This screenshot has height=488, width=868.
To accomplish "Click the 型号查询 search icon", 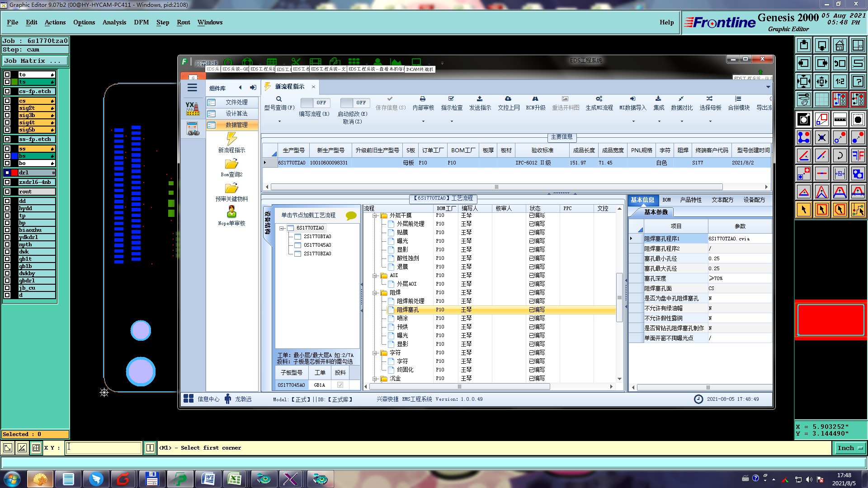I will 279,99.
